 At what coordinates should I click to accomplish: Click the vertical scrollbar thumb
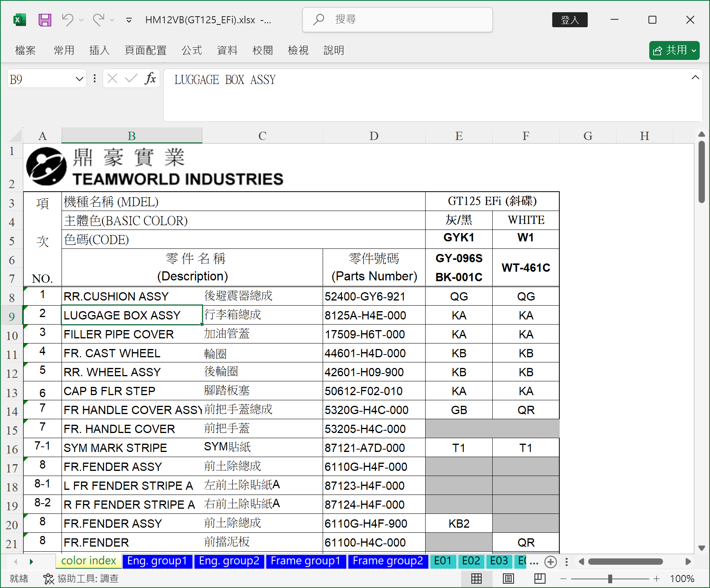click(x=701, y=172)
